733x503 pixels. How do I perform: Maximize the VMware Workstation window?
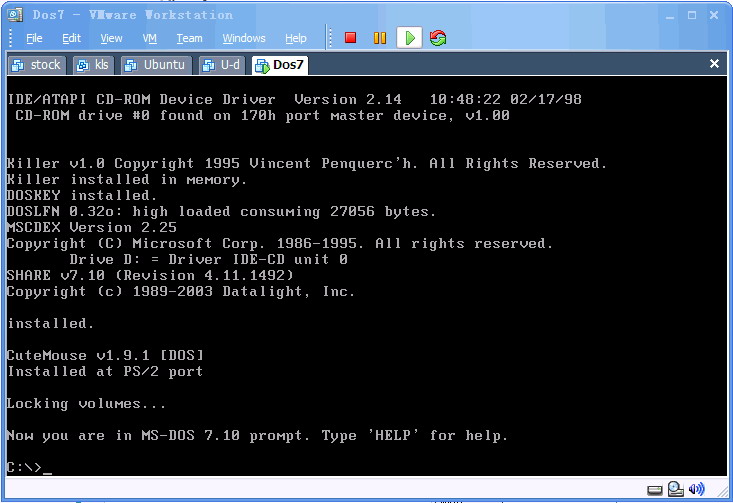[692, 15]
